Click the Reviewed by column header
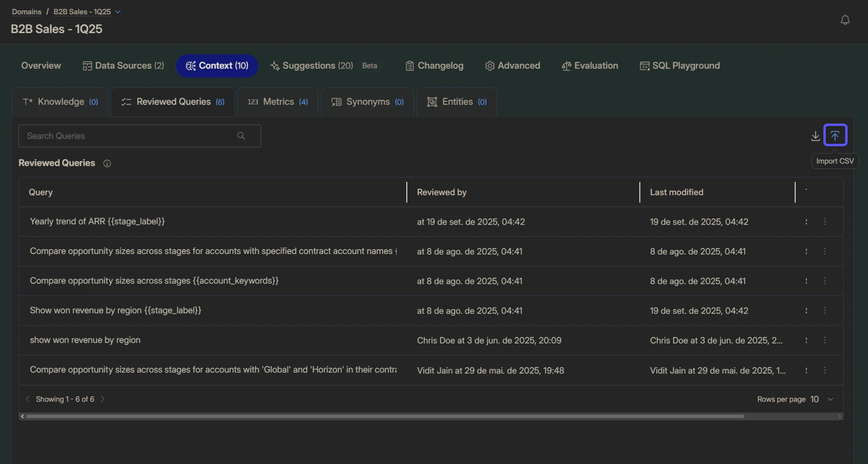Screen dimensions: 868x464 click(441, 193)
